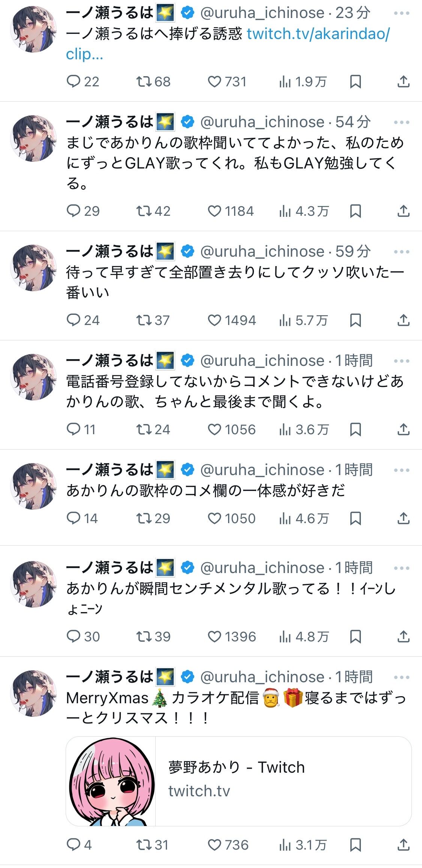This screenshot has width=422, height=868.
Task: Like the tweet with 1494 likes
Action: 232,320
